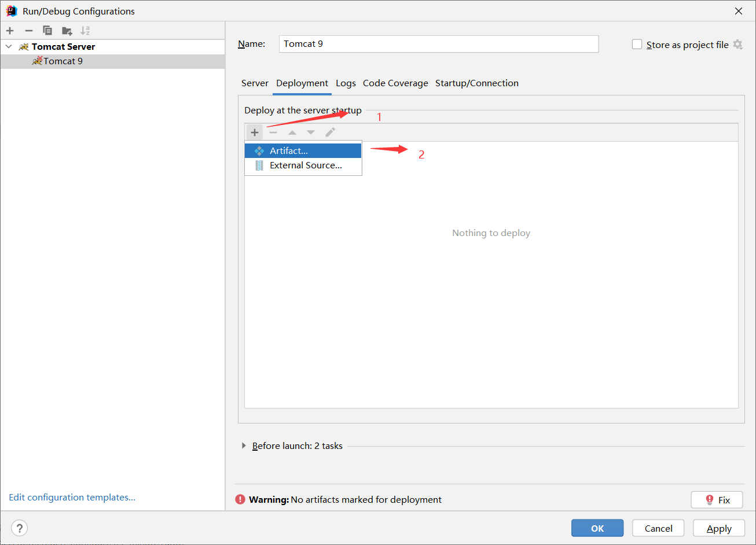Screen dimensions: 756x545
Task: Copy the Tomcat 9 configuration
Action: coord(47,30)
